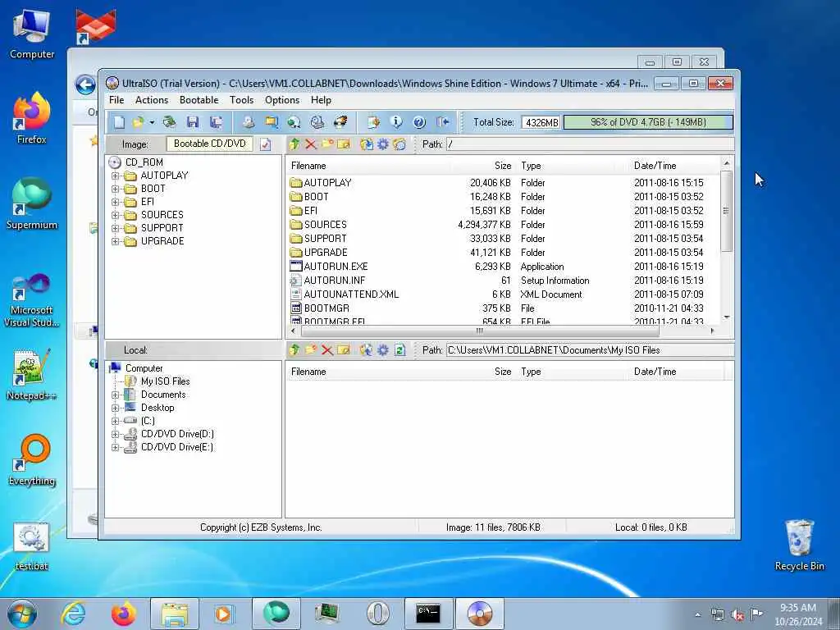Click the image pane New Folder icon
Screen dimensions: 840x630
(327, 144)
